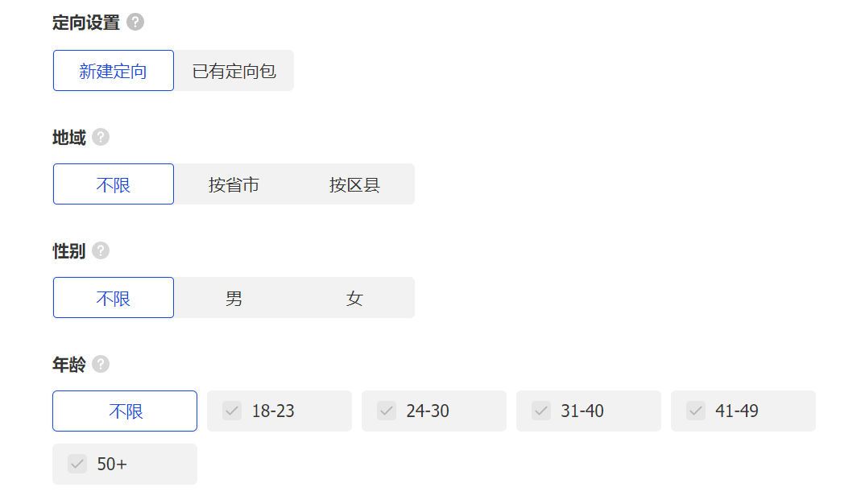861x504 pixels.
Task: Select 新建定向 targeting option
Action: pos(114,71)
